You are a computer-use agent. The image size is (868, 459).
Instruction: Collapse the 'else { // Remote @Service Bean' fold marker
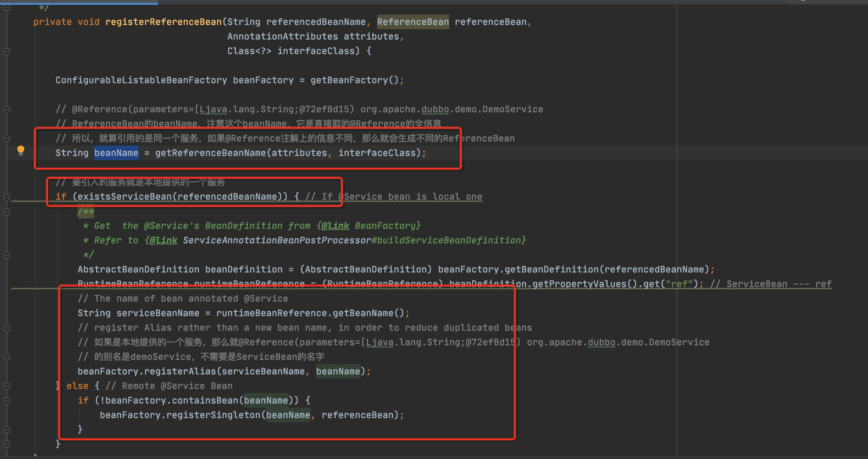coord(7,386)
